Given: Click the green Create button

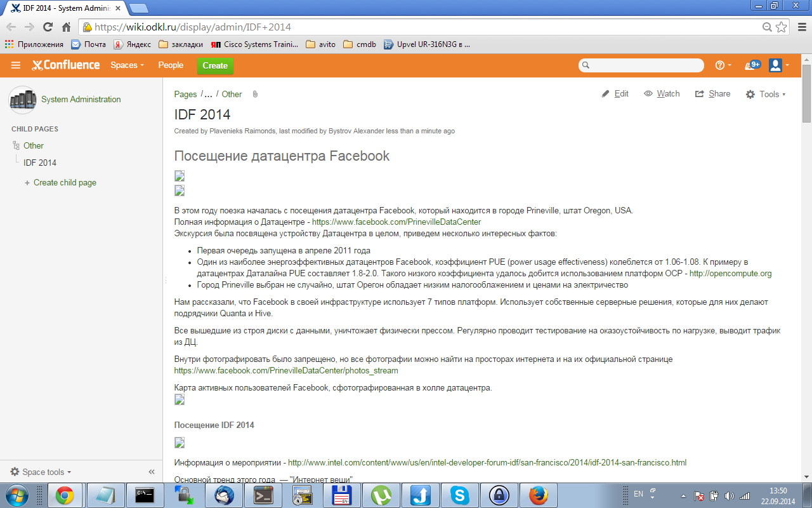Looking at the screenshot, I should pos(215,66).
